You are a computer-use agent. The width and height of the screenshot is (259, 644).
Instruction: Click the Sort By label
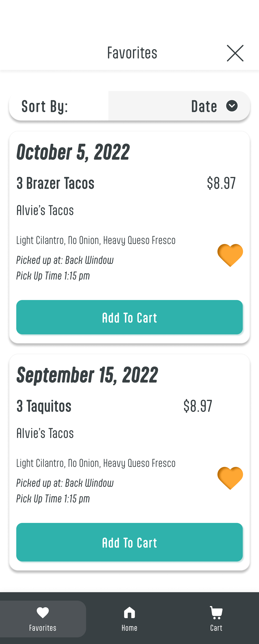[x=45, y=106]
